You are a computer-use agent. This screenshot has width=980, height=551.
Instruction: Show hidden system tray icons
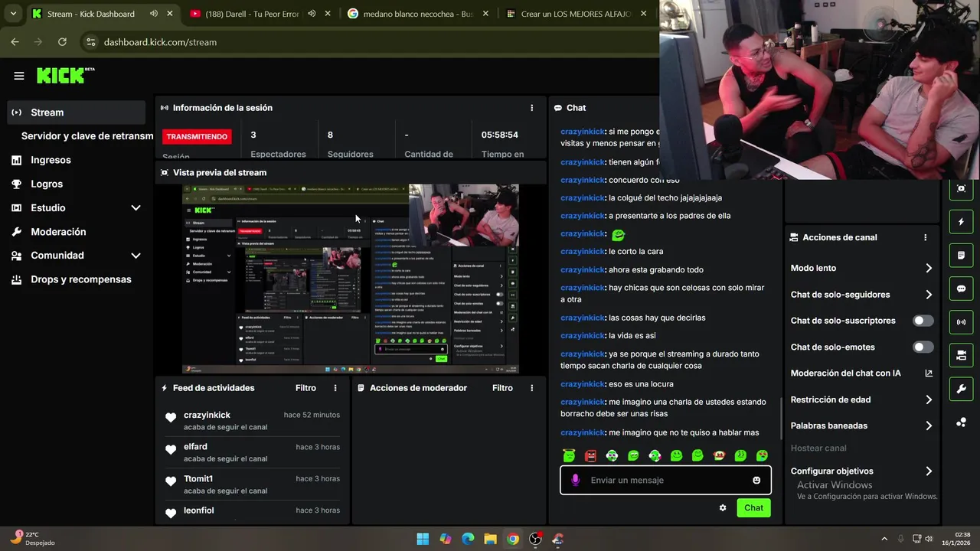(884, 539)
